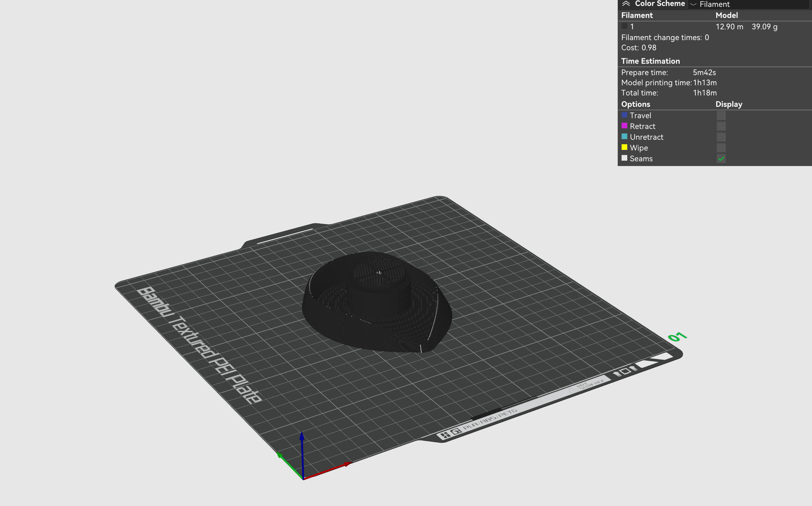Open the Filament color scheme dropdown

(x=749, y=4)
